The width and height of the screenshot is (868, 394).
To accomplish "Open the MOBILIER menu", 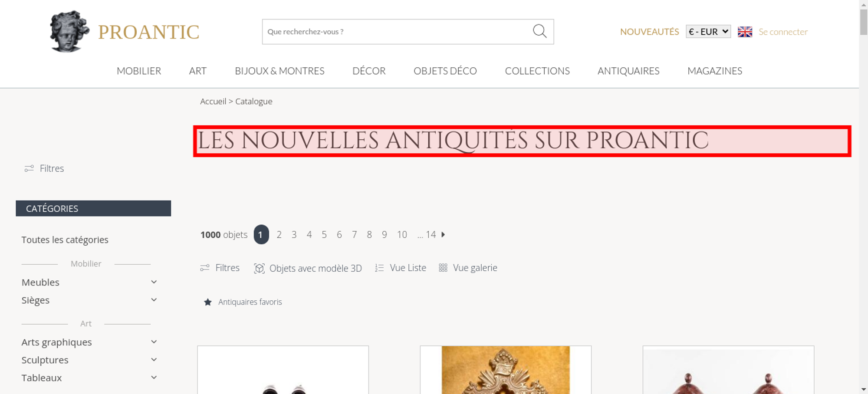I will pos(139,71).
